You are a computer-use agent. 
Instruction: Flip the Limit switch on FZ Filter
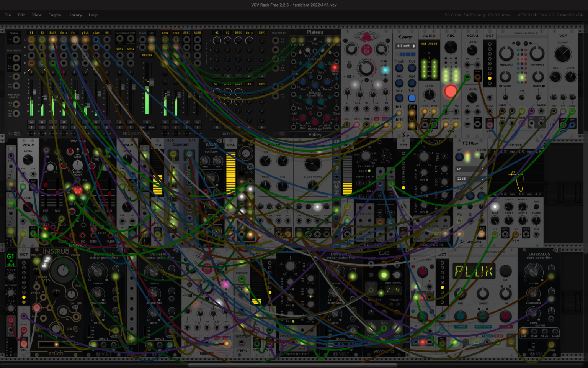click(482, 156)
